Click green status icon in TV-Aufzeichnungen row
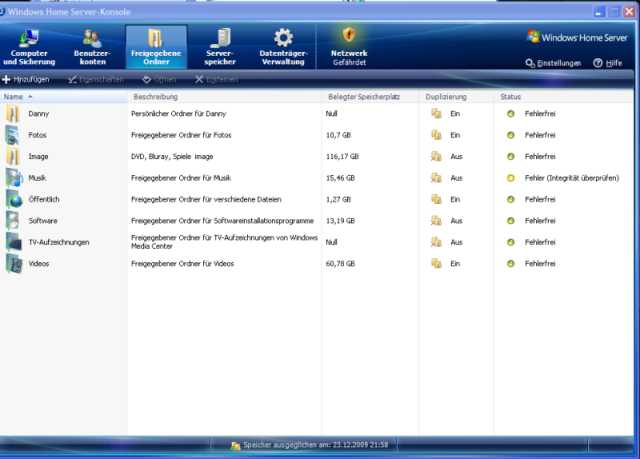Image resolution: width=640 pixels, height=459 pixels. pyautogui.click(x=511, y=242)
